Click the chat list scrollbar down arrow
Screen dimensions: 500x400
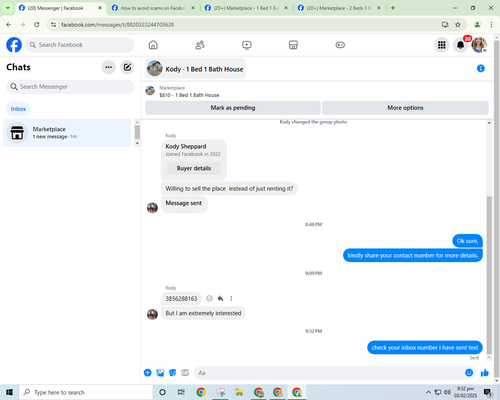click(137, 143)
